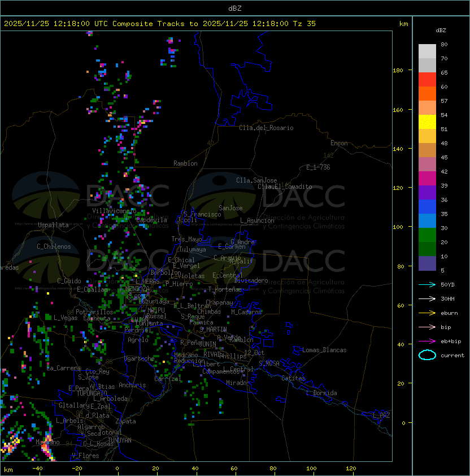The height and width of the screenshot is (476, 470).
Task: Click the '65' value on dBZ legend
Action: pos(444,72)
